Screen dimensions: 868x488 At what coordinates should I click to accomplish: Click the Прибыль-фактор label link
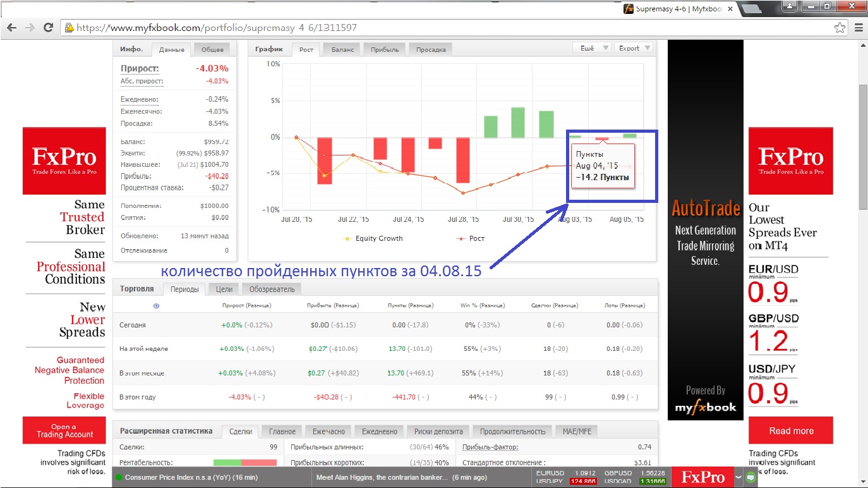coord(490,448)
